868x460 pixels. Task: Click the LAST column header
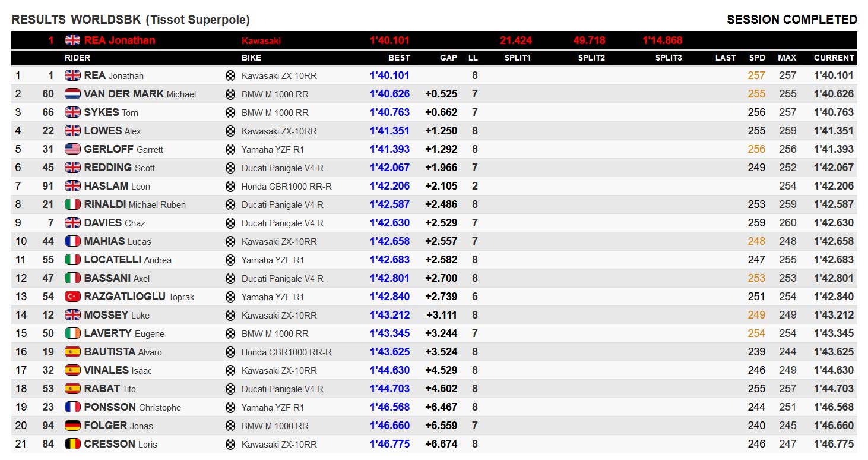[x=726, y=58]
